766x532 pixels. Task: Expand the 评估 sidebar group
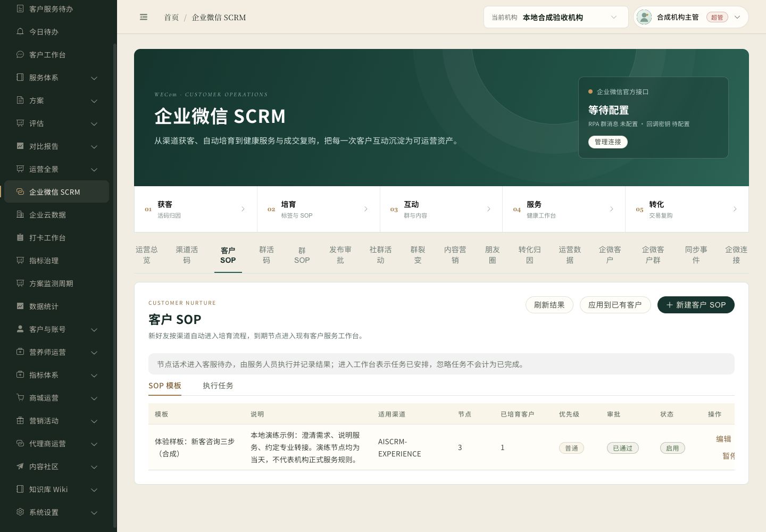[57, 123]
